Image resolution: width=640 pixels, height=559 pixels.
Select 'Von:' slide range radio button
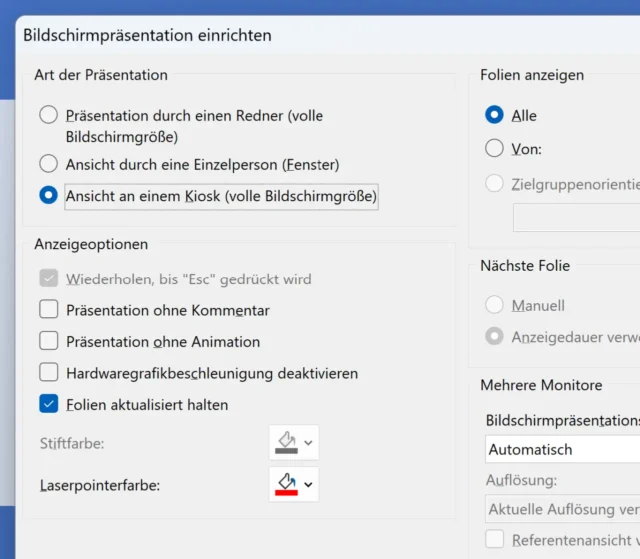494,148
